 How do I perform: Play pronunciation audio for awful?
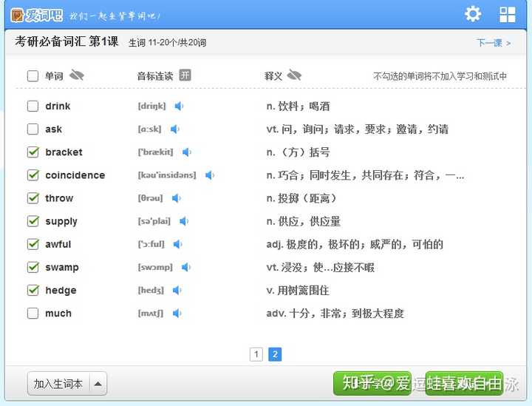point(177,244)
